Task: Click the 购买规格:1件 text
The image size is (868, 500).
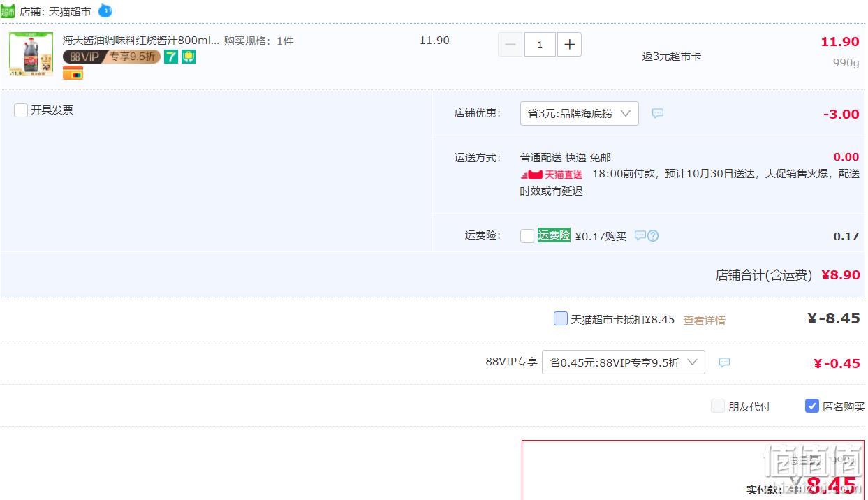Action: 258,41
